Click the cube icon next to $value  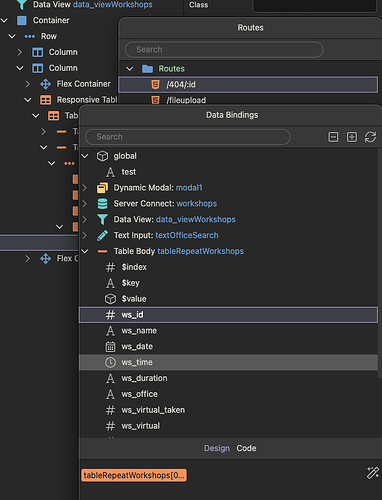click(x=110, y=299)
